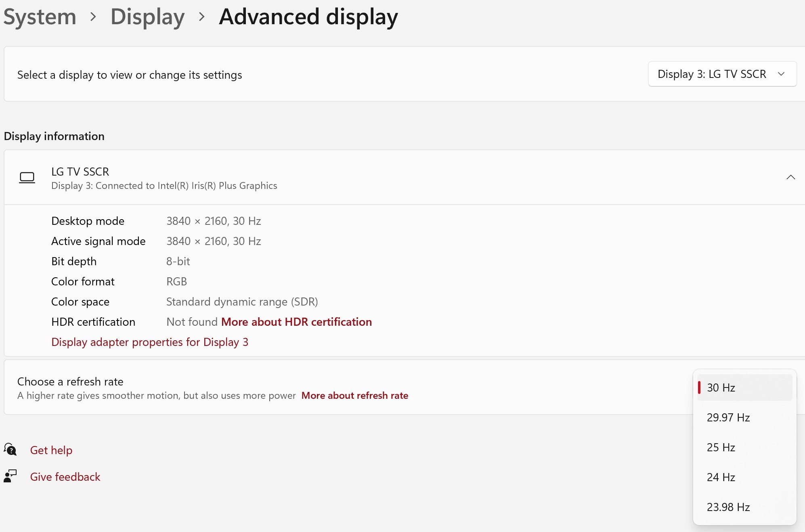Open More about HDR certification link
805x532 pixels.
click(x=296, y=322)
